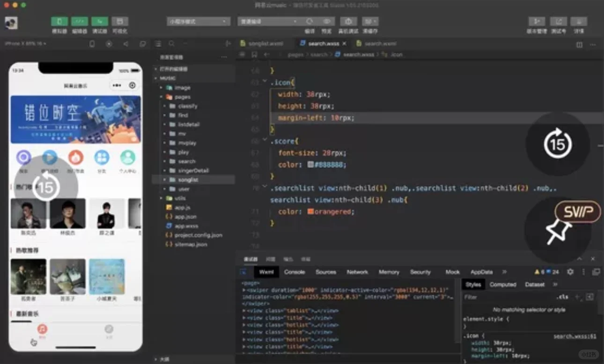Click the 测试号 test account icon
The image size is (604, 364).
tap(559, 22)
